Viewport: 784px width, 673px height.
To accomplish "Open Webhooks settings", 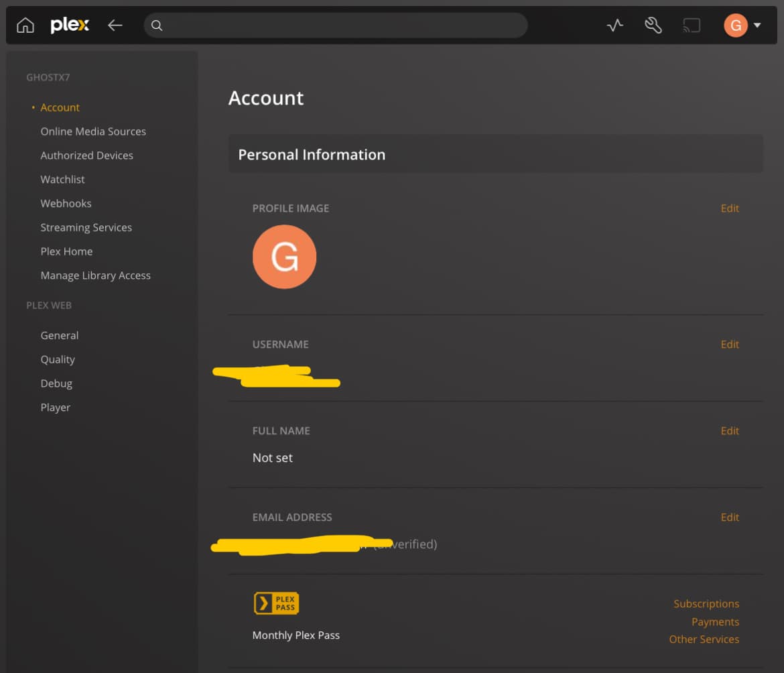I will click(66, 204).
